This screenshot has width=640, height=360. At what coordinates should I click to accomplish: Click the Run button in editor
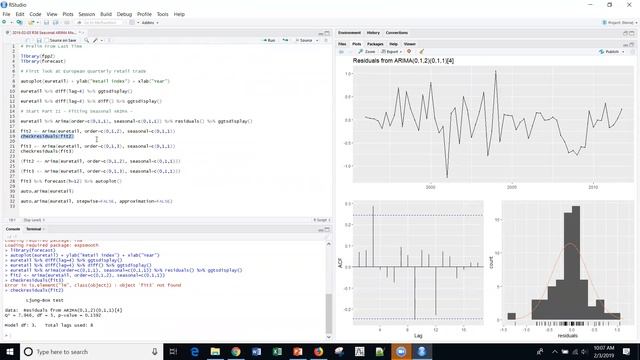tap(269, 40)
